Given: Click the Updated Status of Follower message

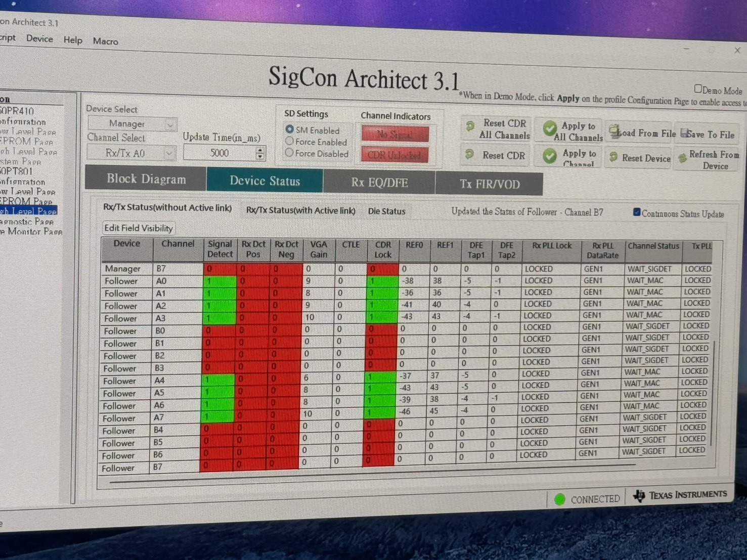Looking at the screenshot, I should [x=527, y=212].
